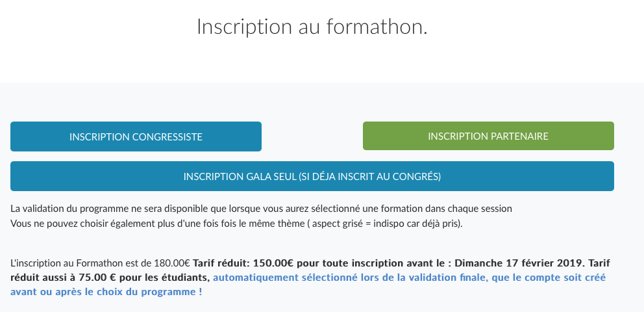The image size is (644, 312).
Task: Select the 'La validation du programme' sentence
Action: [261, 209]
